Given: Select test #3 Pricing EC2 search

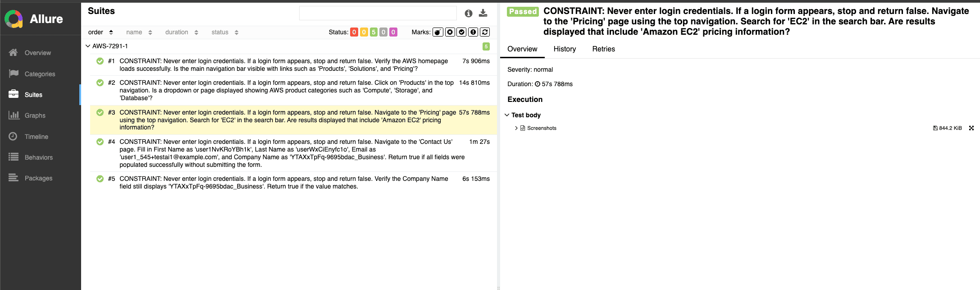Looking at the screenshot, I should coord(293,120).
